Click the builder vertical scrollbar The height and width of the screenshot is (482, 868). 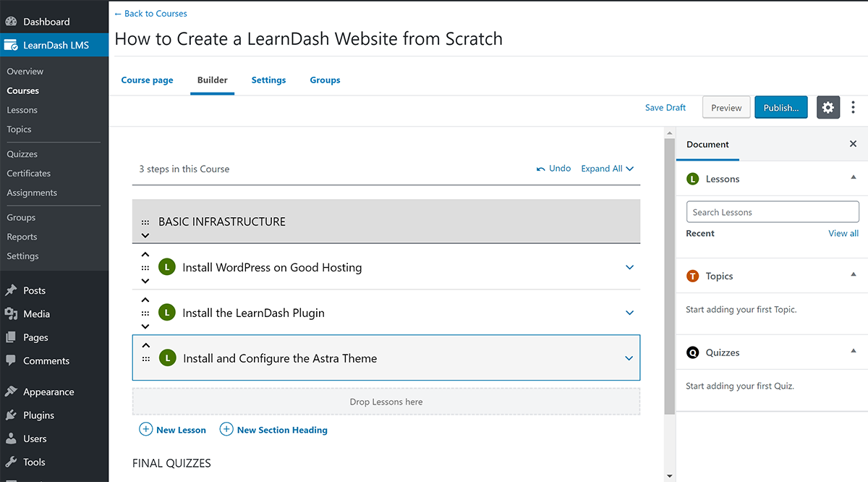coord(670,276)
